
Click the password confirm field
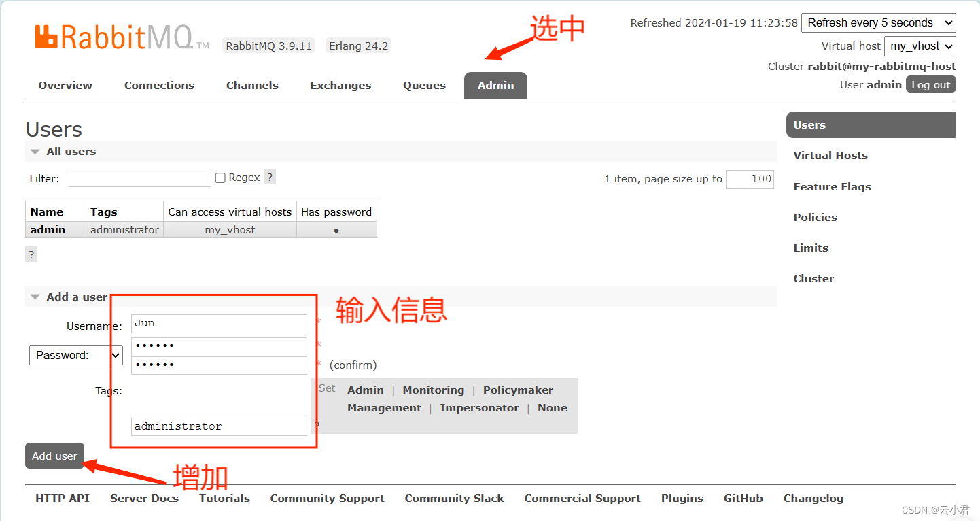point(219,365)
